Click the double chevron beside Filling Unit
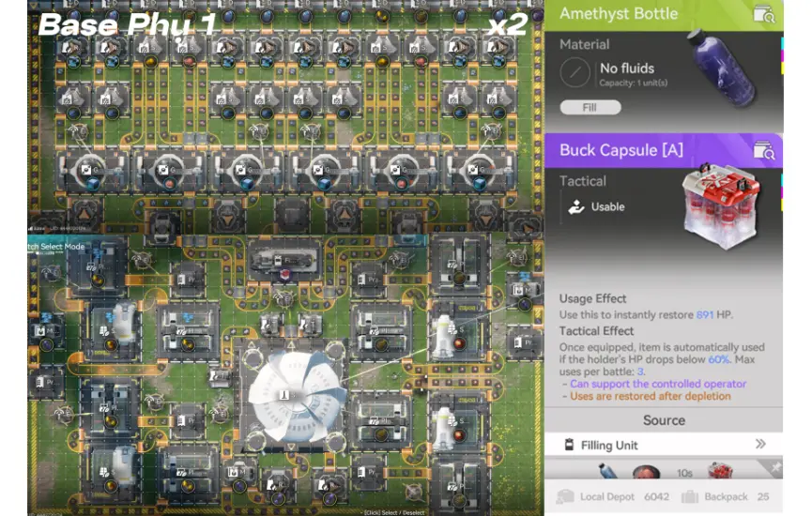Viewport: 812px width, 516px height. coord(760,444)
